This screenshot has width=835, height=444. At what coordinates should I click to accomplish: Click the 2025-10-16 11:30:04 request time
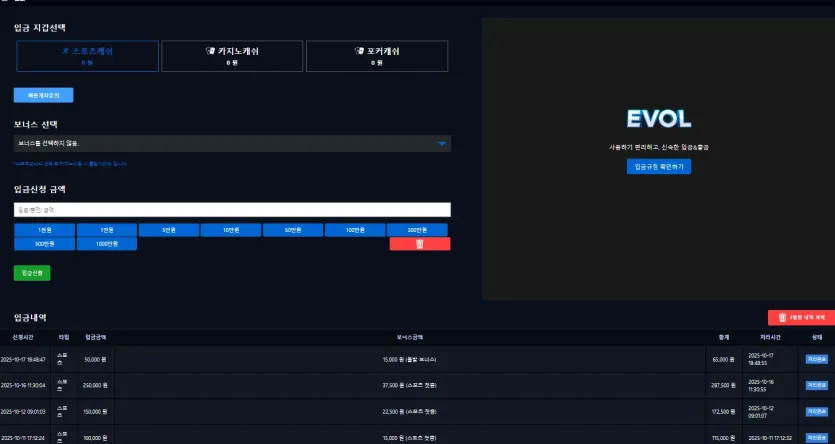[23, 385]
